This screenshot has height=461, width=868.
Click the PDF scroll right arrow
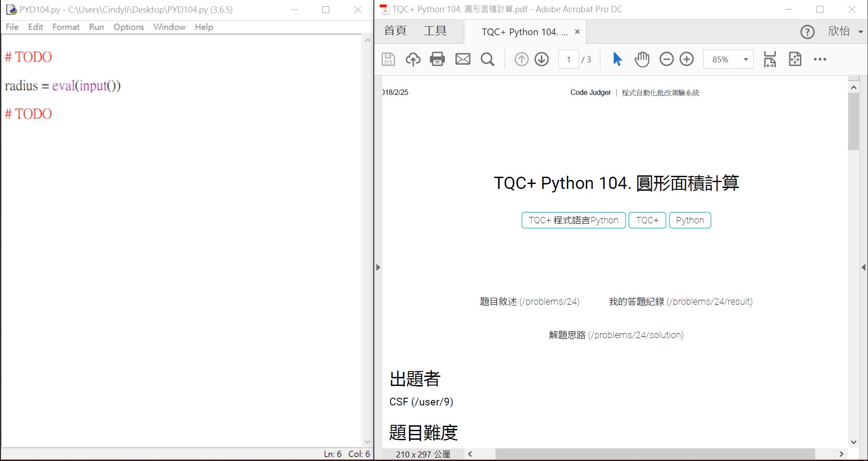pyautogui.click(x=841, y=454)
